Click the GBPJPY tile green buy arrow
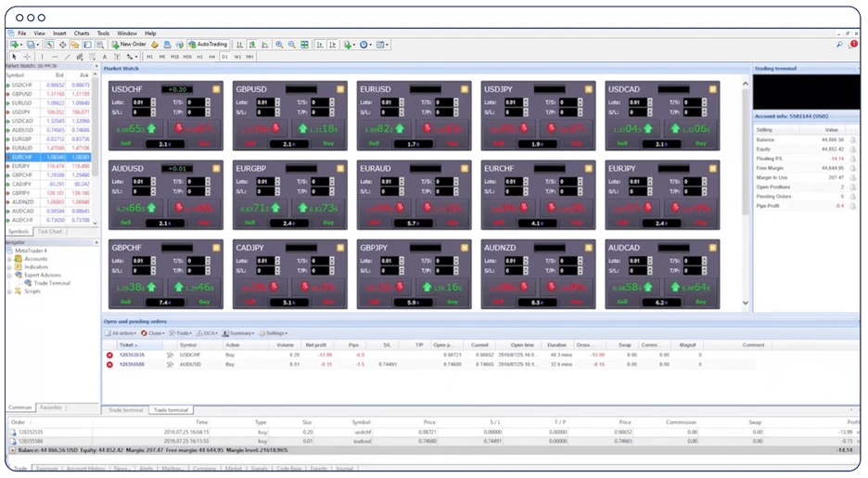Viewport: 868px width, 478px height. click(x=427, y=287)
